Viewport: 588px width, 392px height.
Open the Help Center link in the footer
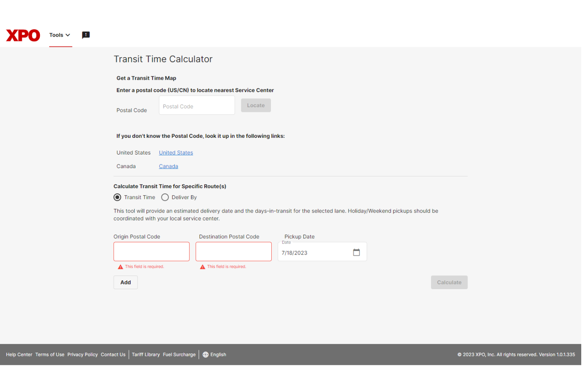click(x=19, y=354)
